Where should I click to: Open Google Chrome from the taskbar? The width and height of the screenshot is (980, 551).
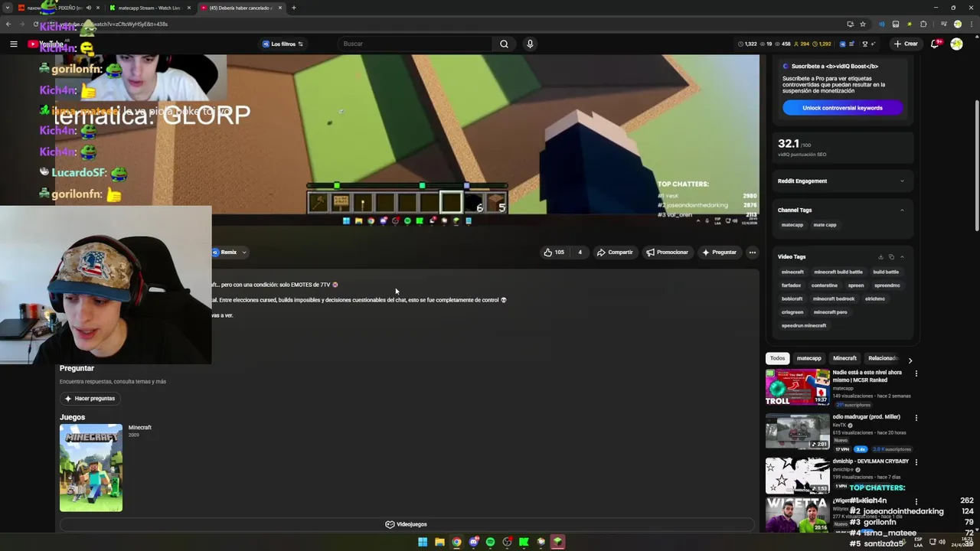click(x=456, y=542)
